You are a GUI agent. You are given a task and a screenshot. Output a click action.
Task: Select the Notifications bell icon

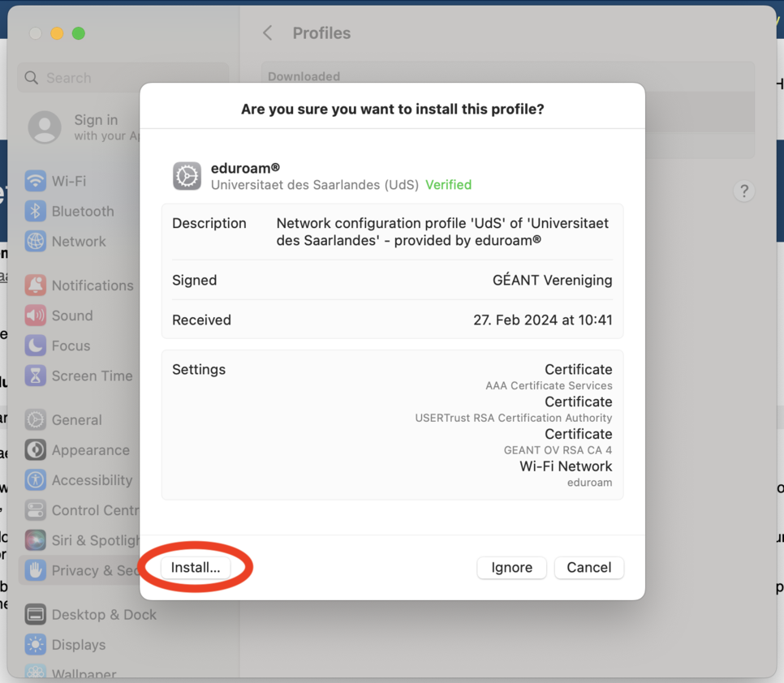pyautogui.click(x=36, y=286)
